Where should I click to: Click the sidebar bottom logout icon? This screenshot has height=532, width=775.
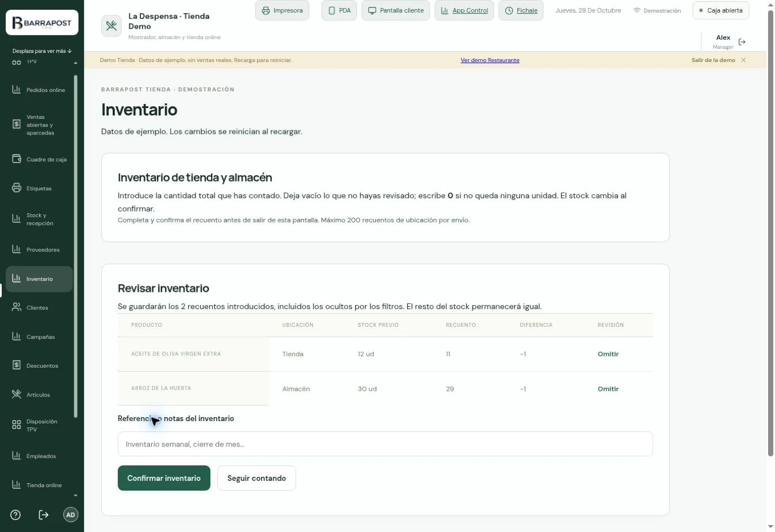pyautogui.click(x=44, y=515)
